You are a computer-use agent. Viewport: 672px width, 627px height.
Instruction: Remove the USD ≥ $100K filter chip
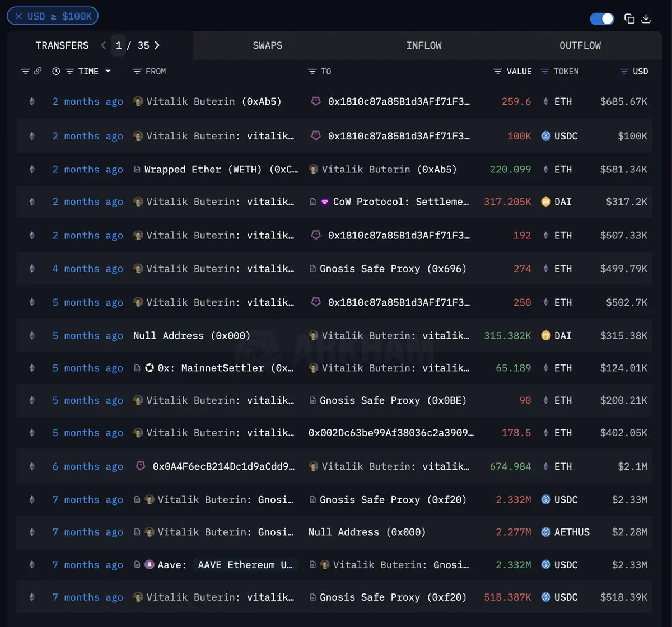pyautogui.click(x=18, y=16)
